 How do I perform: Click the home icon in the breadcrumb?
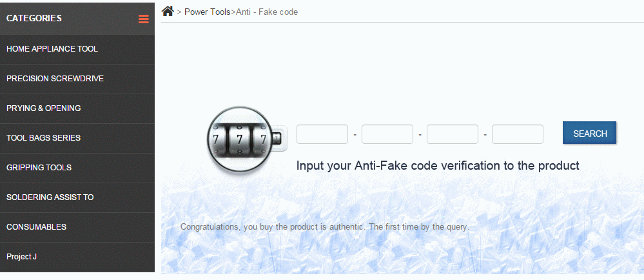168,11
